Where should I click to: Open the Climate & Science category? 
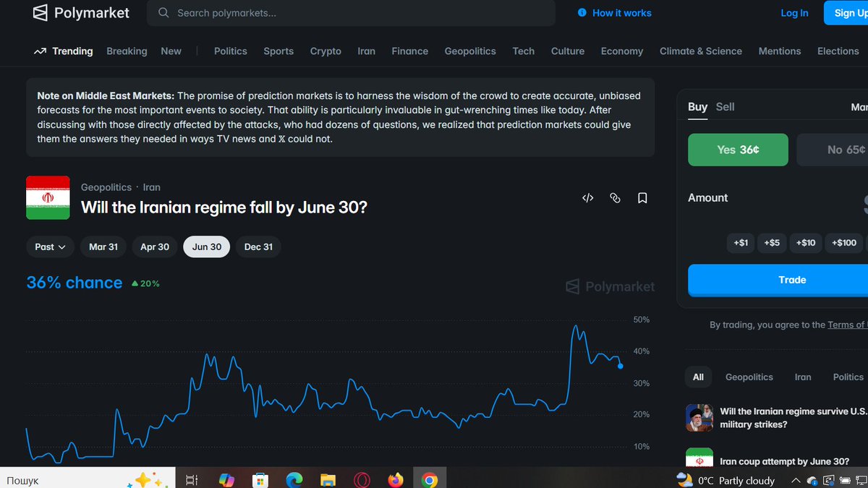click(701, 51)
